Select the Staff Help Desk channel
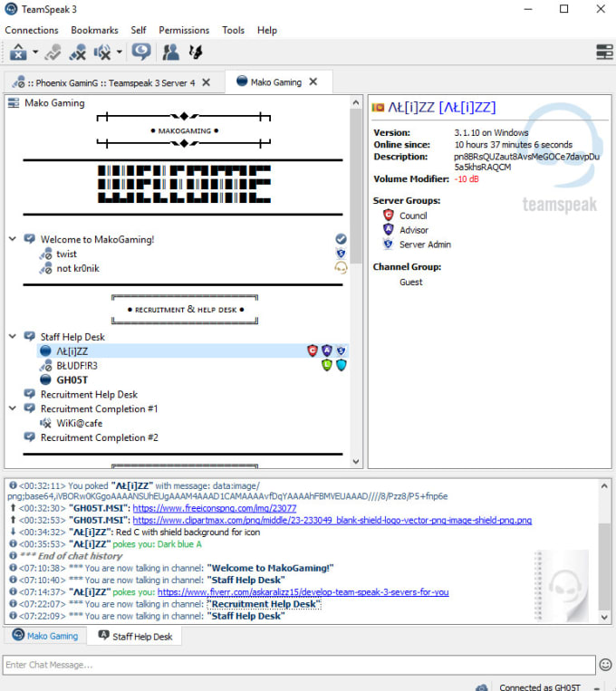 coord(72,337)
